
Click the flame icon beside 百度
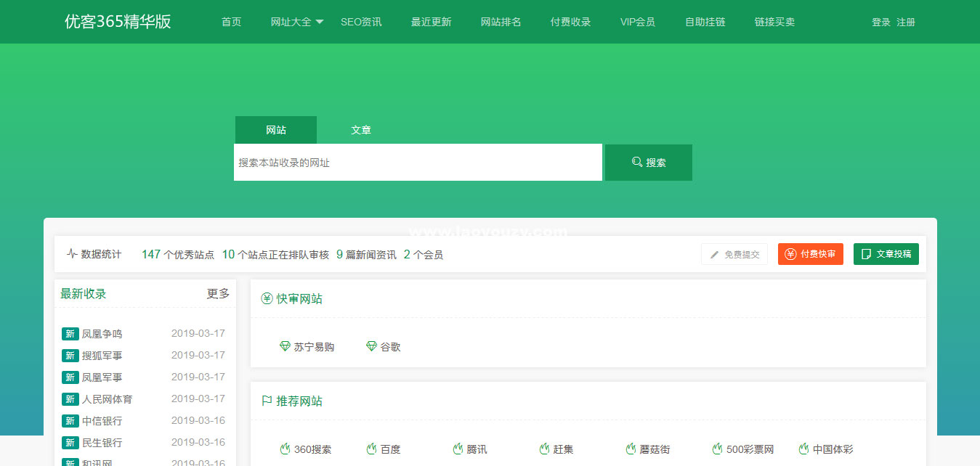click(371, 449)
